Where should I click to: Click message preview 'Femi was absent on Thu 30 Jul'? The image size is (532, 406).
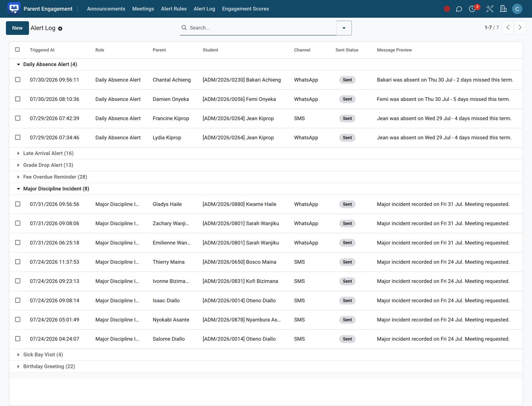coord(444,99)
